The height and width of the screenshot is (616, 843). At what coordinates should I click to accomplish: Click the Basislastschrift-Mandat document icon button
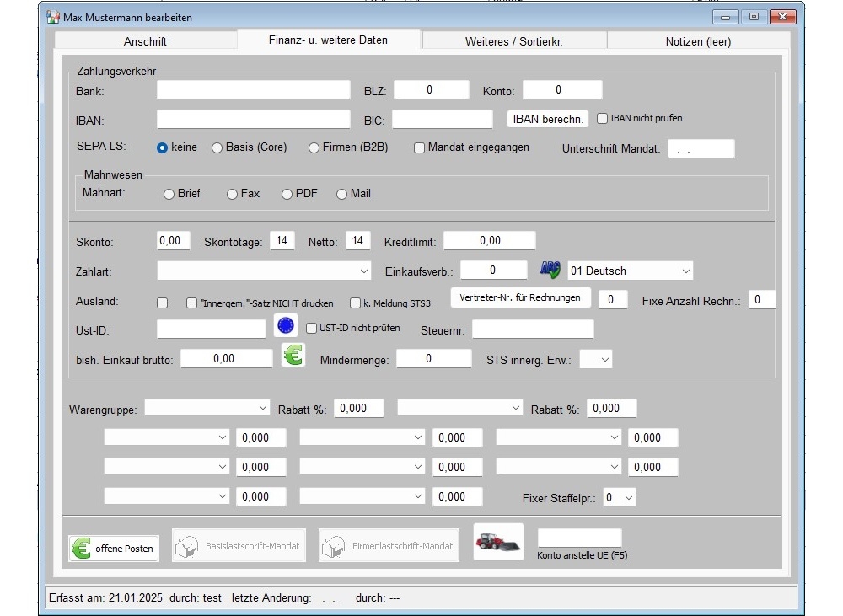pyautogui.click(x=238, y=546)
